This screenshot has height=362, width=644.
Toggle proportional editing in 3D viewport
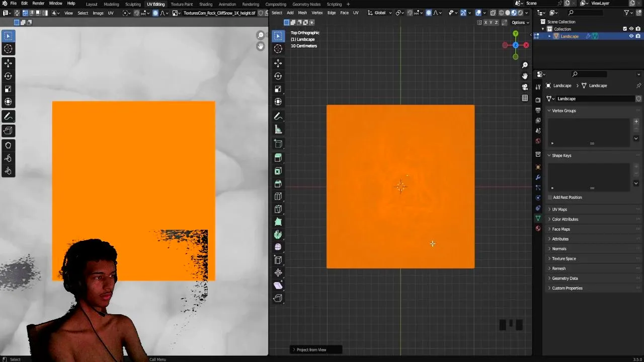tap(429, 13)
